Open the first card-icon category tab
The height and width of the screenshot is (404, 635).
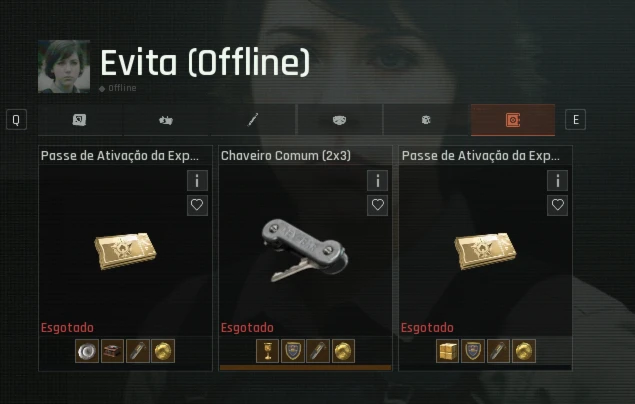tap(79, 120)
